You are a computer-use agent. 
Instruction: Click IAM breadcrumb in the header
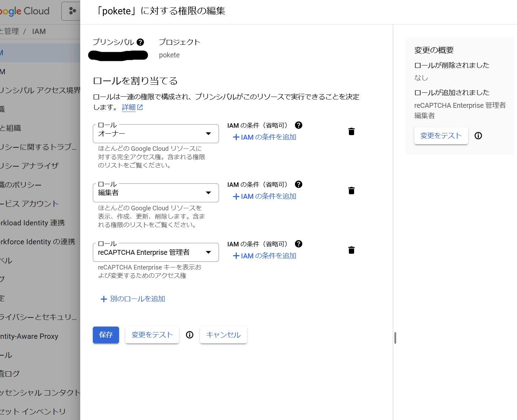tap(39, 31)
